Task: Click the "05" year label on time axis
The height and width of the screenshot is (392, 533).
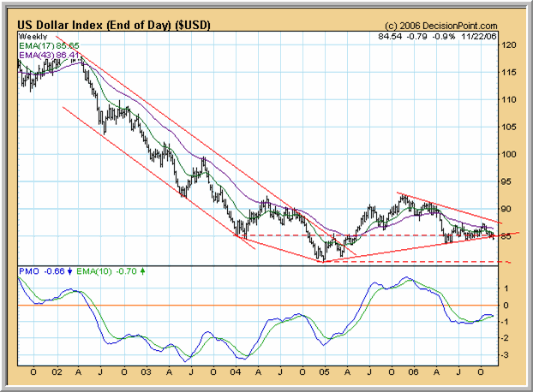Action: tap(324, 372)
